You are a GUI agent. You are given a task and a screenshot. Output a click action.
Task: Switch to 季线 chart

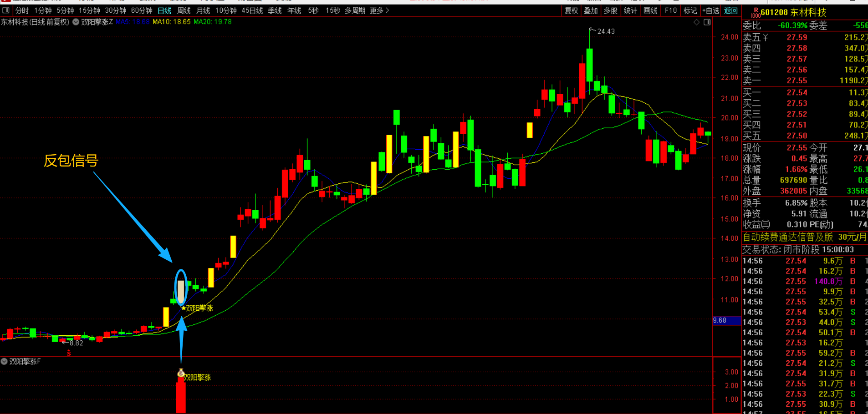(x=275, y=10)
